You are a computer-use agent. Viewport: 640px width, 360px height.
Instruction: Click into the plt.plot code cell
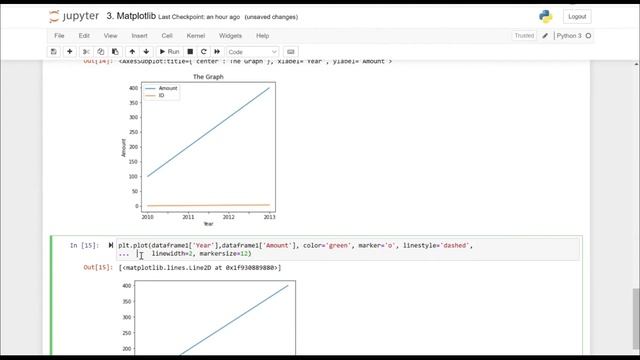click(x=348, y=249)
